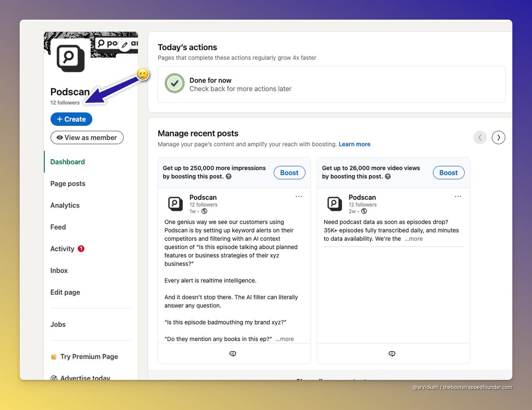Screen dimensions: 532x410
Task: Click the Premium gold square icon
Action: click(54, 357)
